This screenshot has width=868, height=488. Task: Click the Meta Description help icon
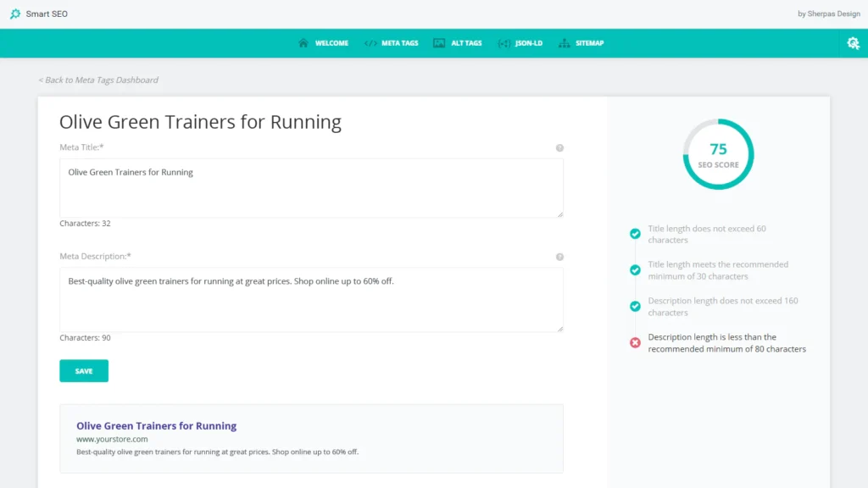(559, 257)
